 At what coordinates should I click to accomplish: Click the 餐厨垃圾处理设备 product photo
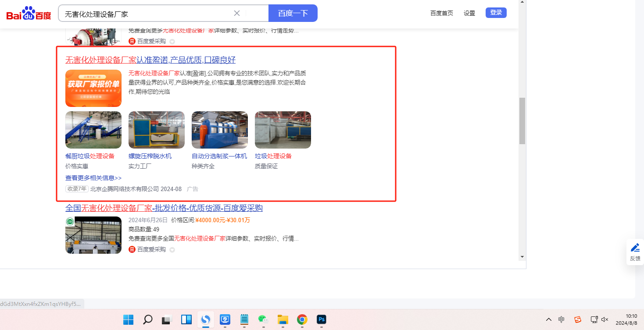pyautogui.click(x=93, y=130)
